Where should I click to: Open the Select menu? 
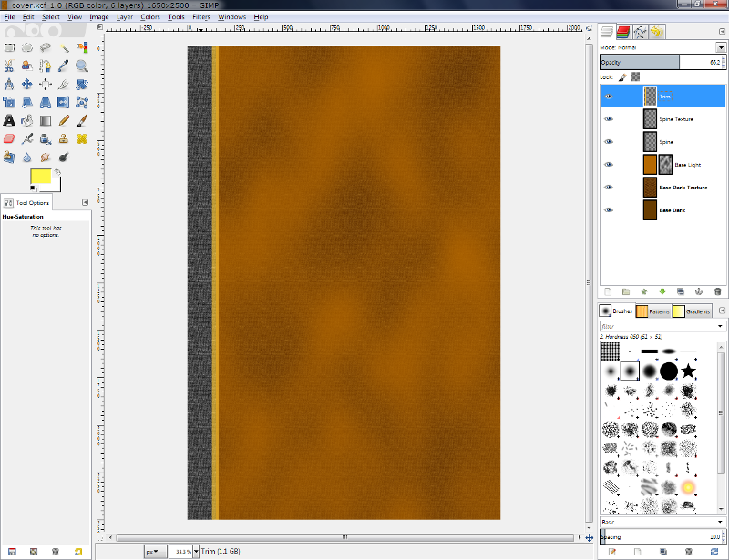51,16
